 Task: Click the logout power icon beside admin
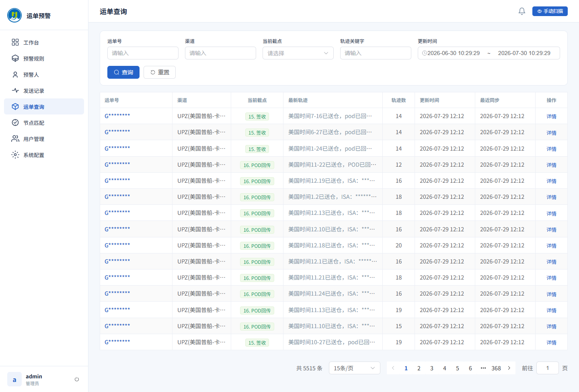[x=77, y=379]
